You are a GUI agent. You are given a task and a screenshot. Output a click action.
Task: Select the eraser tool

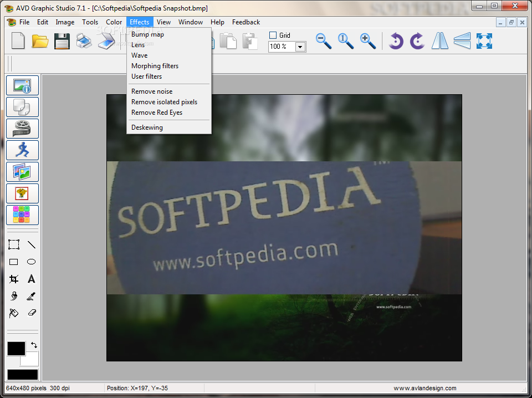click(x=31, y=313)
